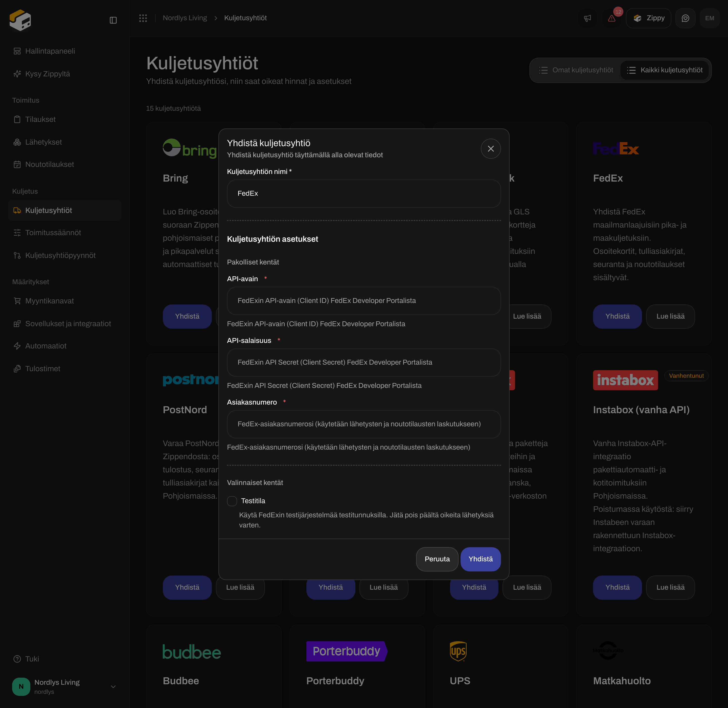Select Kuljetusyhtiöt in sidebar
The height and width of the screenshot is (708, 728).
(65, 210)
